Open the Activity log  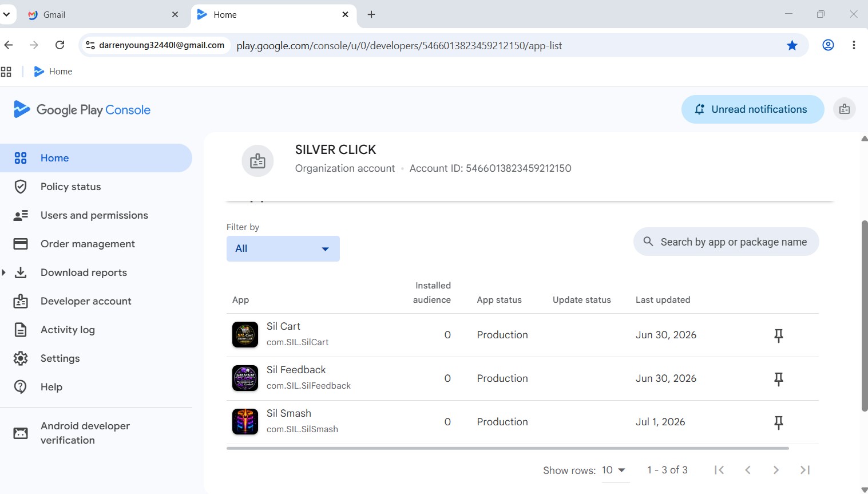click(x=96, y=330)
